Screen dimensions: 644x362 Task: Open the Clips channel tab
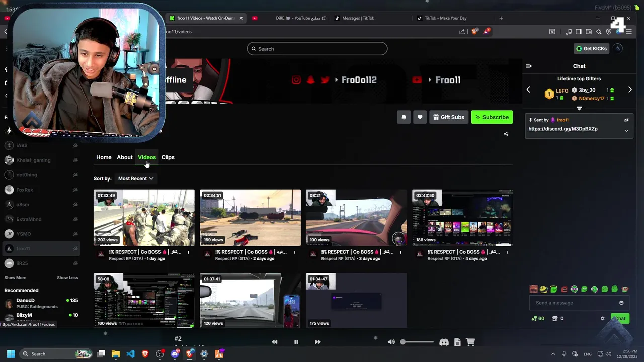pos(168,157)
